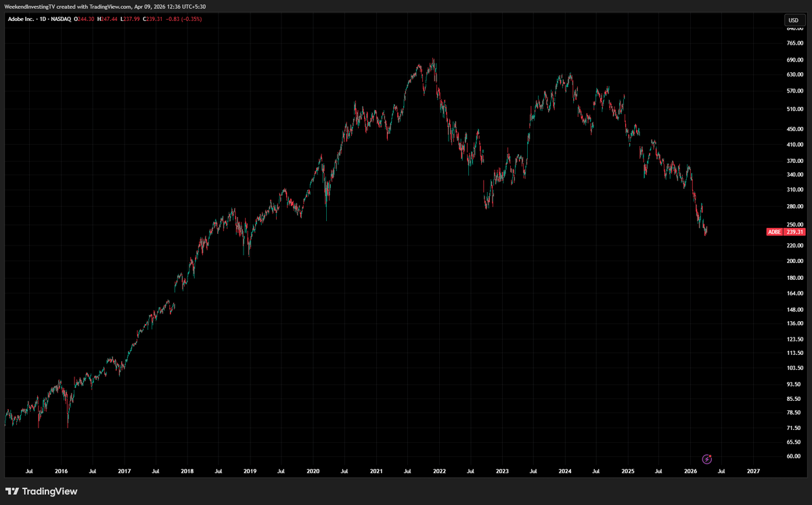Click the 180.00 price axis label

point(794,277)
